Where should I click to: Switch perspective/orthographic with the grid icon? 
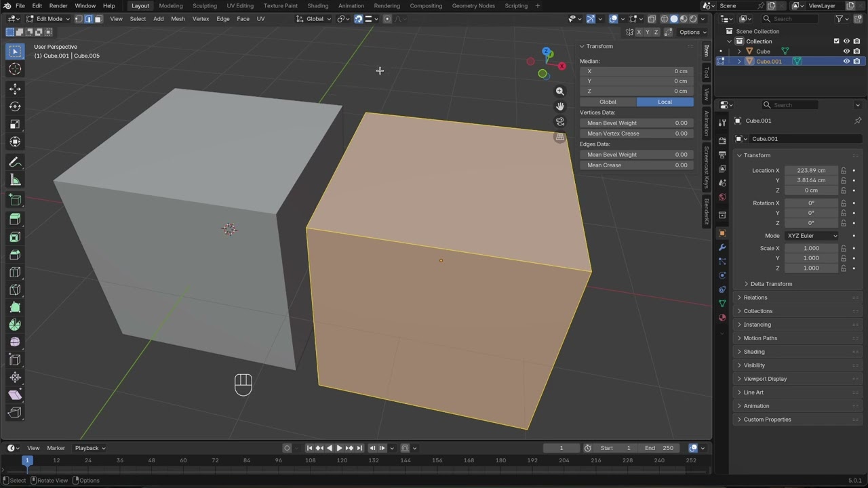pyautogui.click(x=560, y=137)
